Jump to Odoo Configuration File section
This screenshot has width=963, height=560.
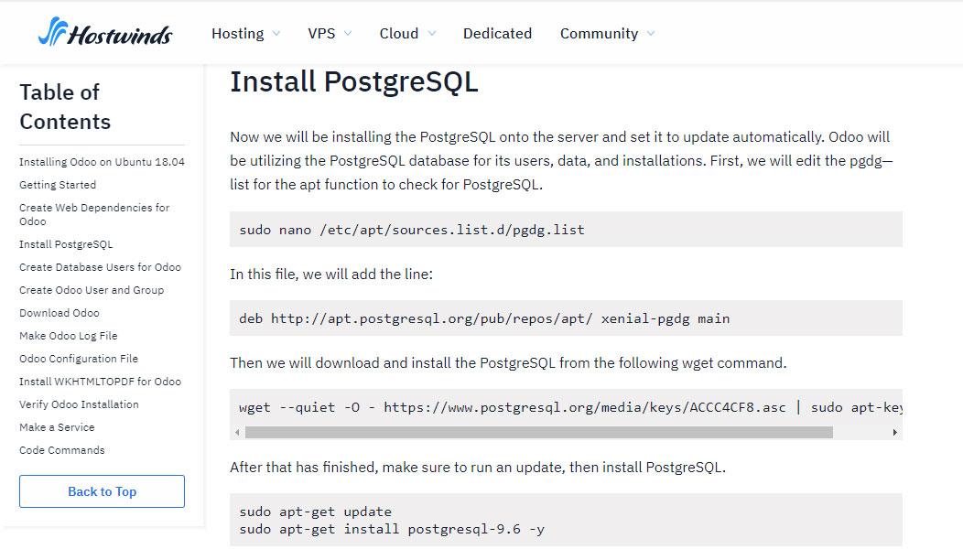(x=79, y=359)
